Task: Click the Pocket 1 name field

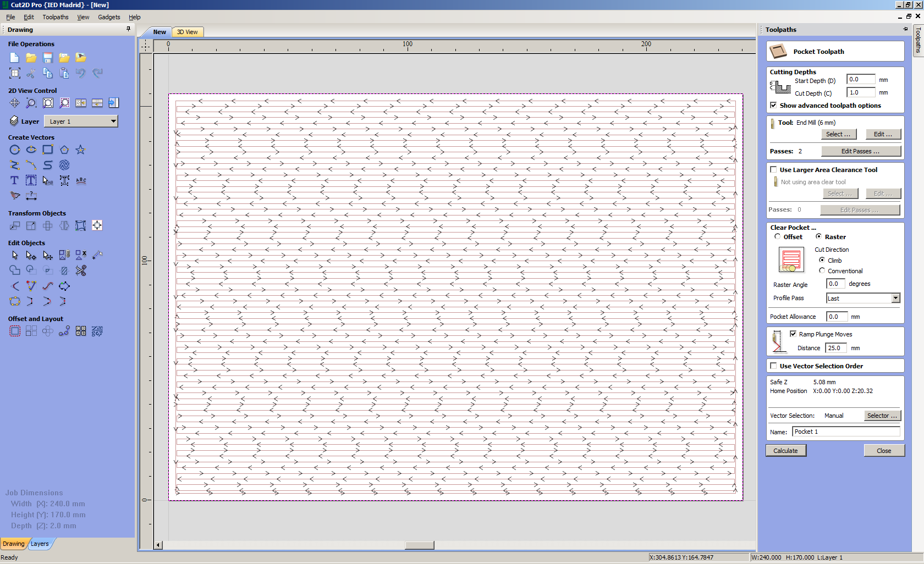Action: 846,432
